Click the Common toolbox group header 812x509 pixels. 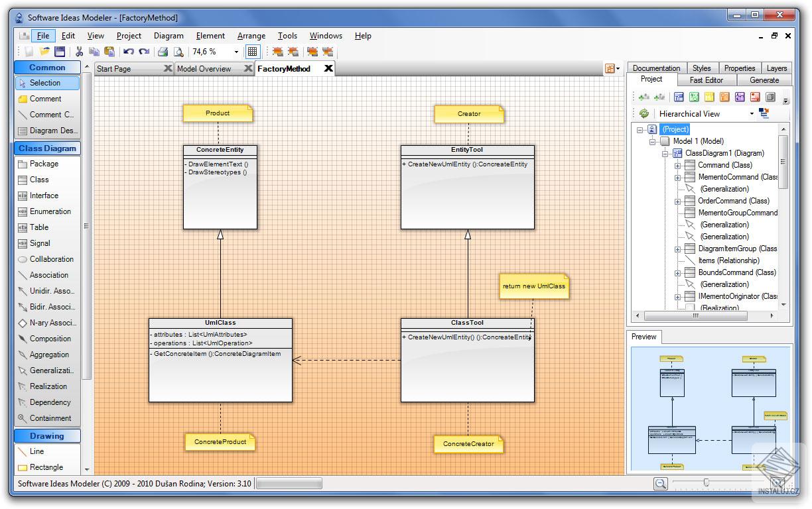(47, 67)
